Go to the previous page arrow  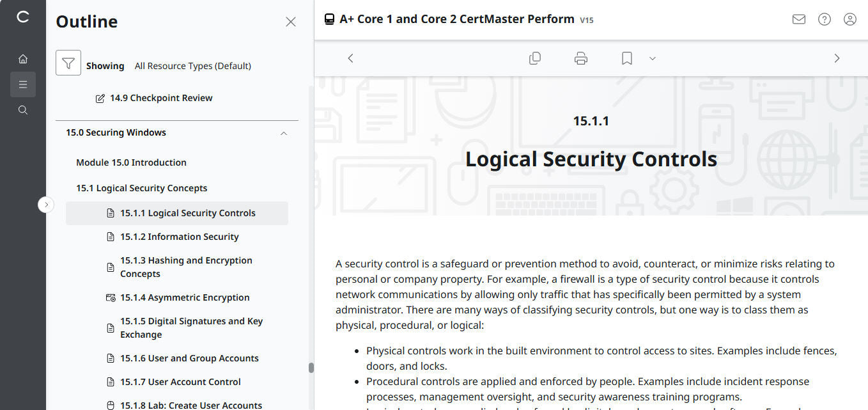pyautogui.click(x=350, y=58)
